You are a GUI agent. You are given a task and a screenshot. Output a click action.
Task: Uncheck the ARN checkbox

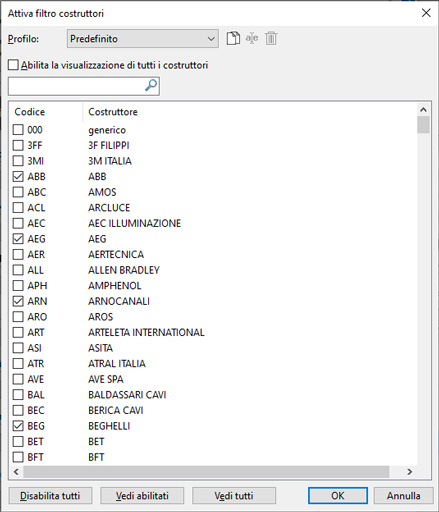(x=18, y=301)
